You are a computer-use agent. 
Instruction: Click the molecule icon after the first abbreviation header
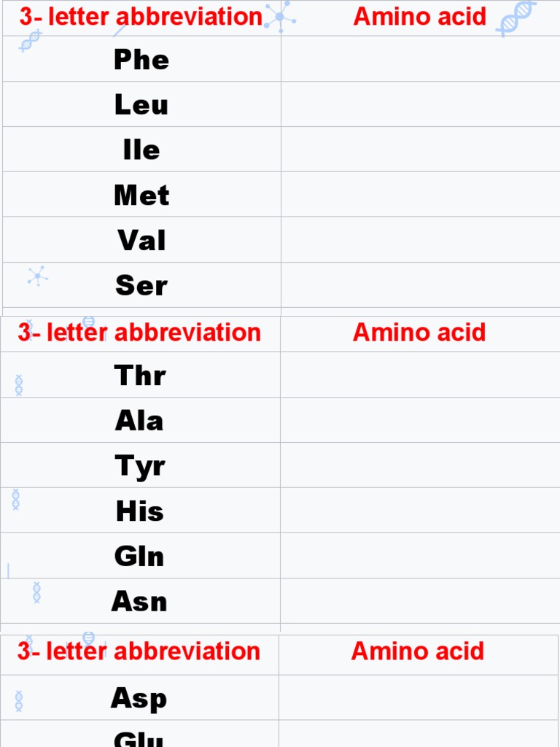pyautogui.click(x=279, y=17)
